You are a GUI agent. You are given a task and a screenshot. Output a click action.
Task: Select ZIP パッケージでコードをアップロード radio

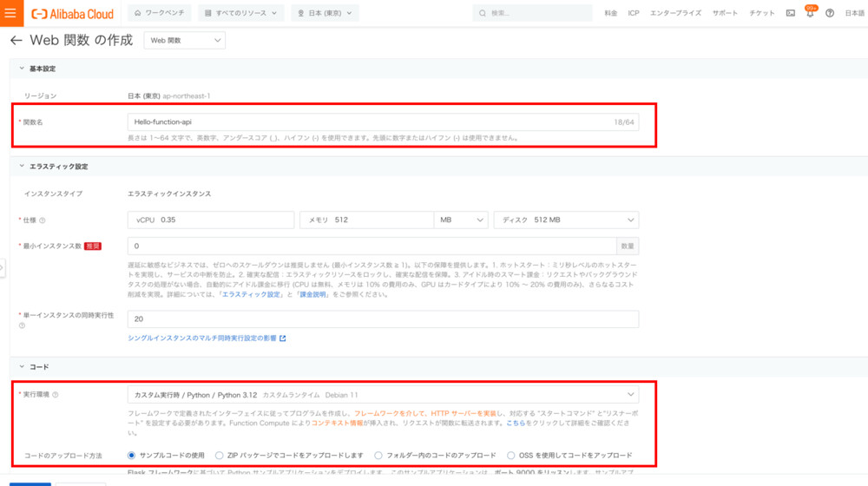(220, 455)
